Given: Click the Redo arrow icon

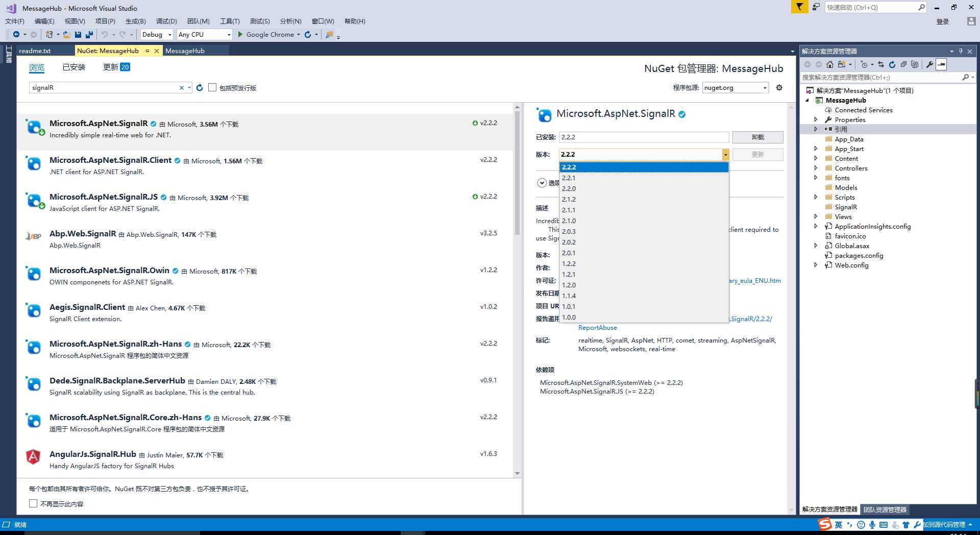Looking at the screenshot, I should pyautogui.click(x=122, y=34).
